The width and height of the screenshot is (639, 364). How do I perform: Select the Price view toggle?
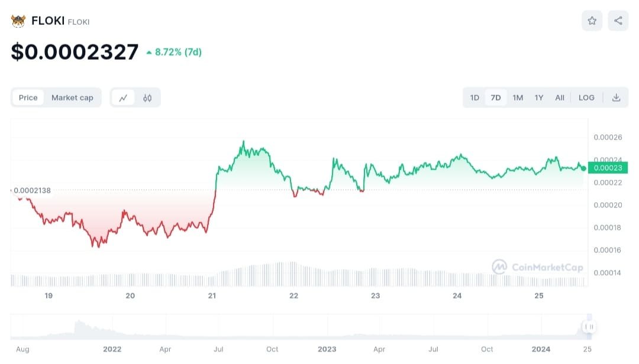pyautogui.click(x=28, y=97)
